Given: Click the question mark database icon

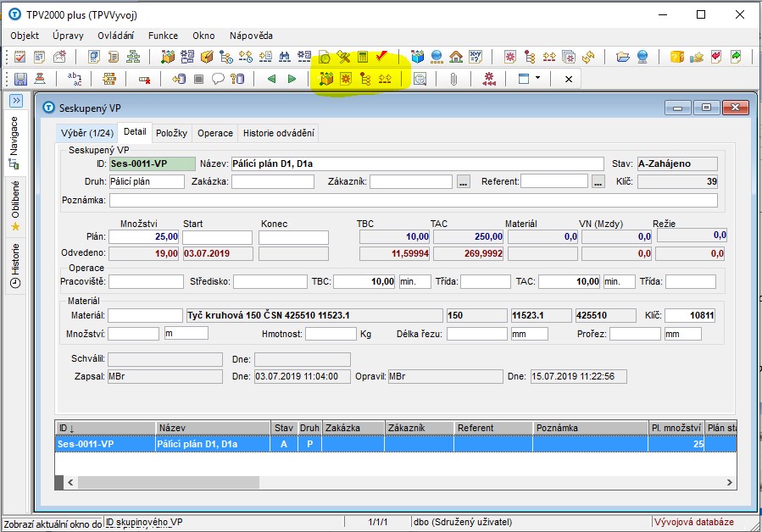Looking at the screenshot, I should pos(237,79).
